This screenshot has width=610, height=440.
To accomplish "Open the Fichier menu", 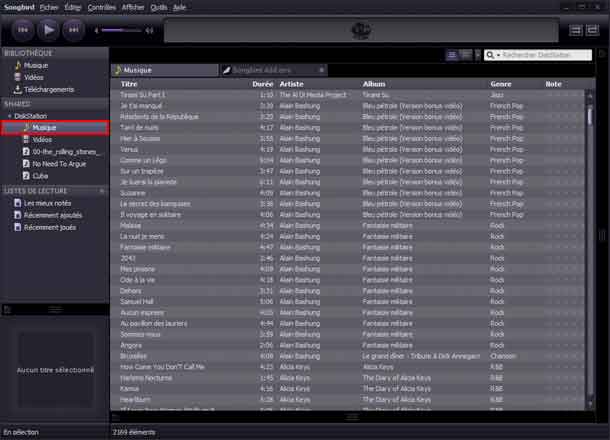I will 49,7.
